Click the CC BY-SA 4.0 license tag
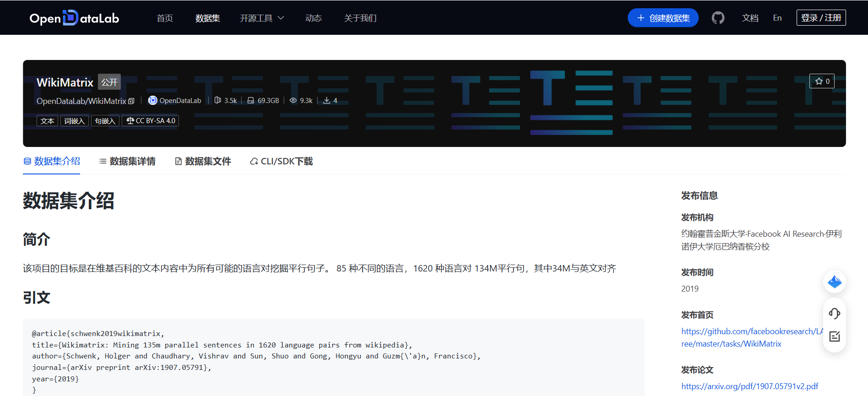This screenshot has height=396, width=868. tap(151, 121)
